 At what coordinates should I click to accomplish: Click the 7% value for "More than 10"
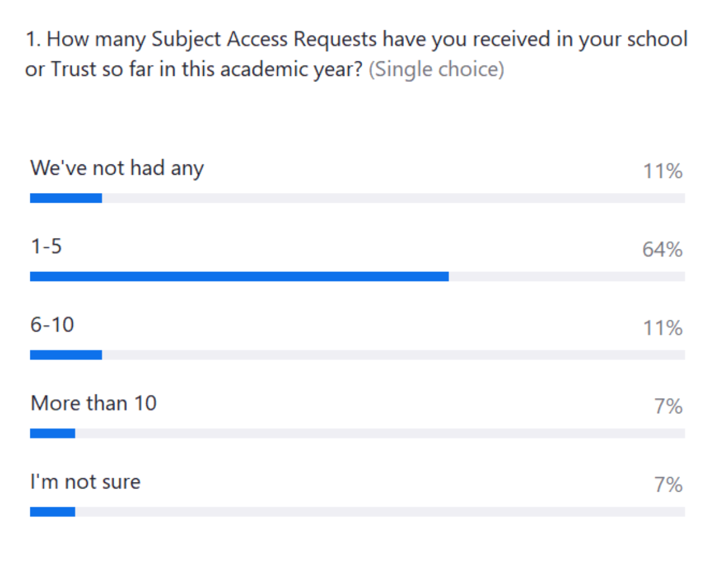coord(669,407)
